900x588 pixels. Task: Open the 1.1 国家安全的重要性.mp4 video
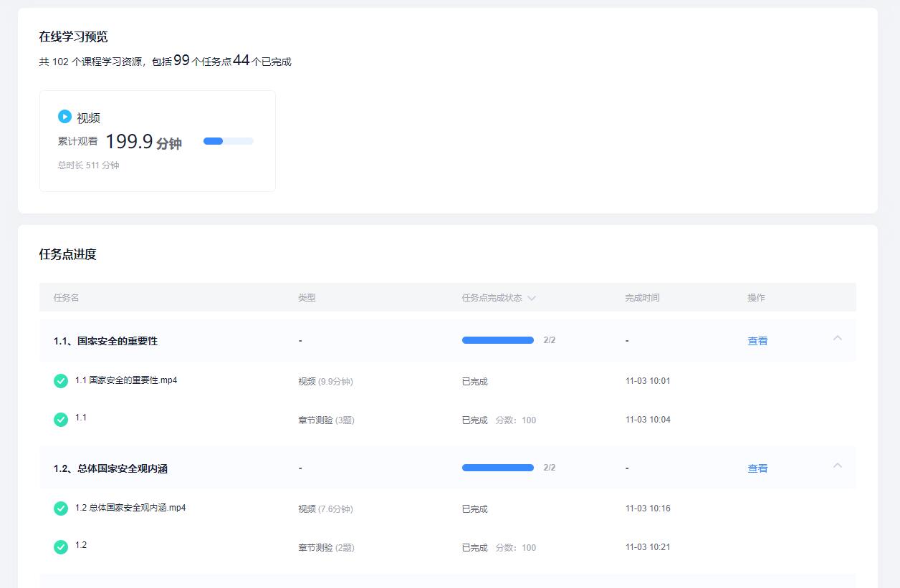[126, 380]
